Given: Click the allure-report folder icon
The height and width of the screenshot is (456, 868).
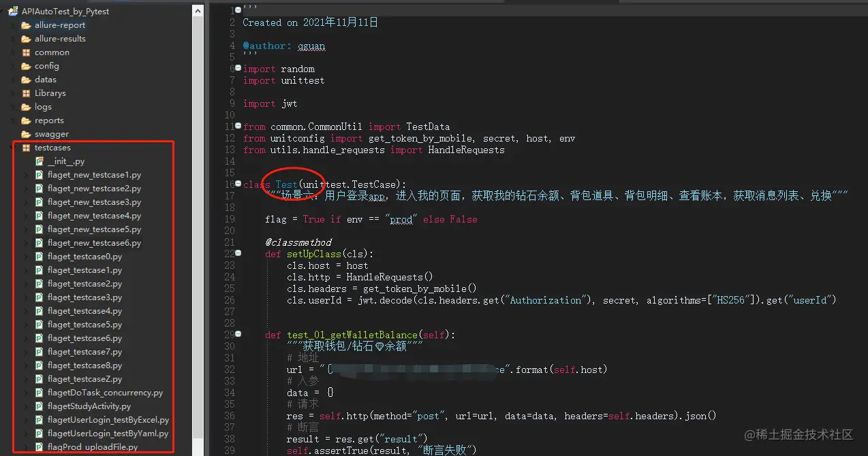Looking at the screenshot, I should tap(26, 25).
